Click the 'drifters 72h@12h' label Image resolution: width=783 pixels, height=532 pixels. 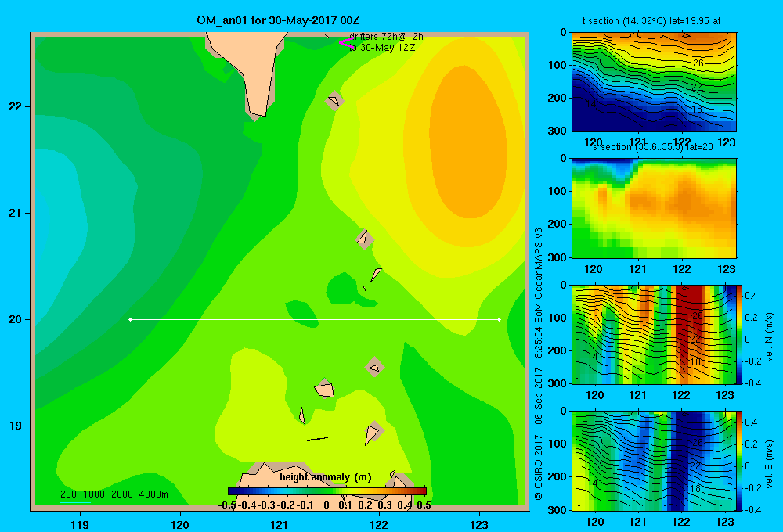pos(387,37)
